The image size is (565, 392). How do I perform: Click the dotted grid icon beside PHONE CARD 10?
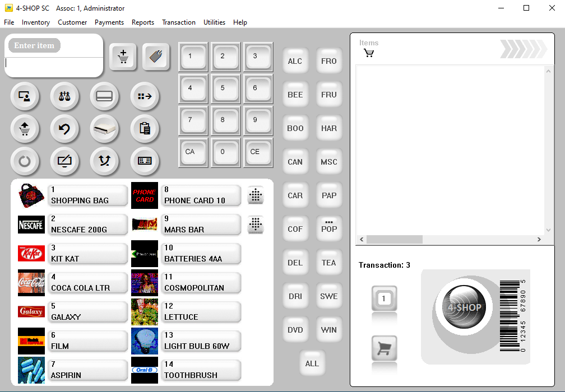[256, 195]
